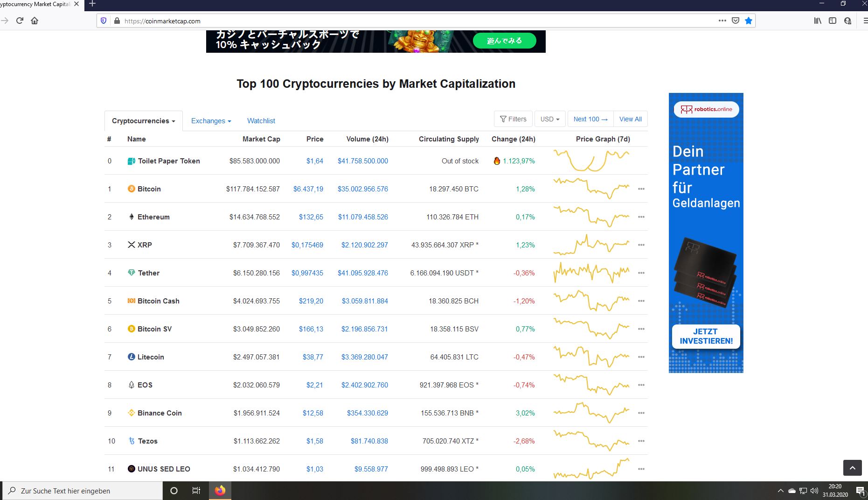Open the View All page
The image size is (868, 500).
[x=630, y=119]
